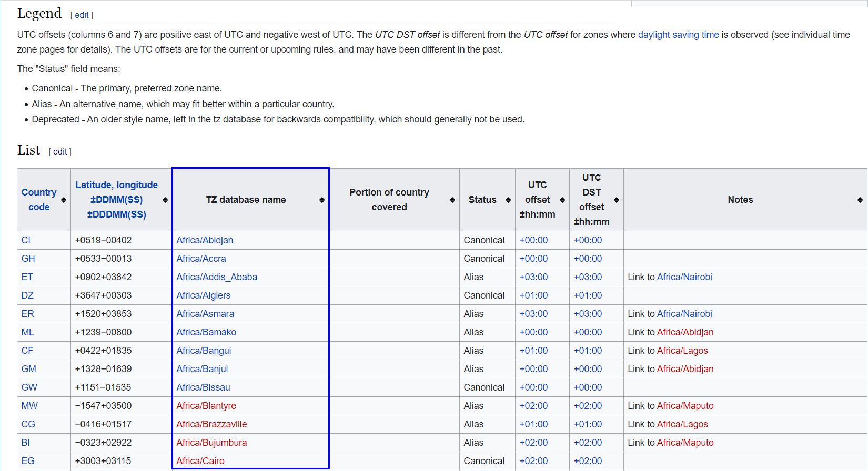Open Africa/Nairobi link in Addis_Ababa row

coord(684,277)
